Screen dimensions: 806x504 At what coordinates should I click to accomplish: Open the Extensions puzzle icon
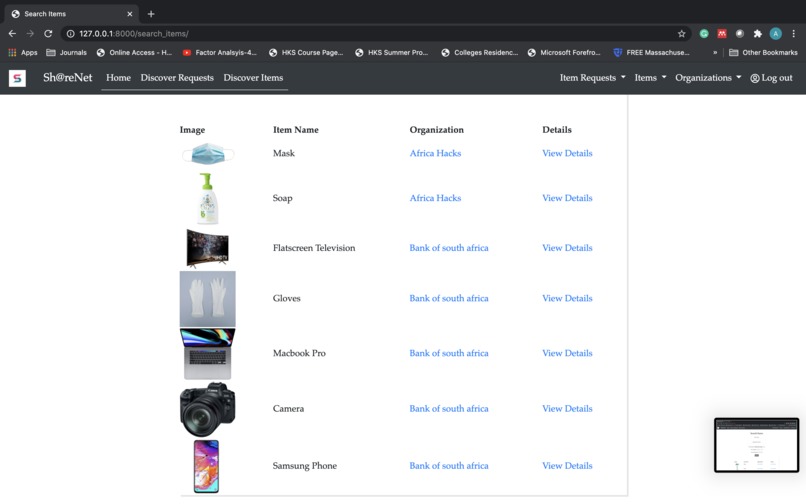pos(757,33)
